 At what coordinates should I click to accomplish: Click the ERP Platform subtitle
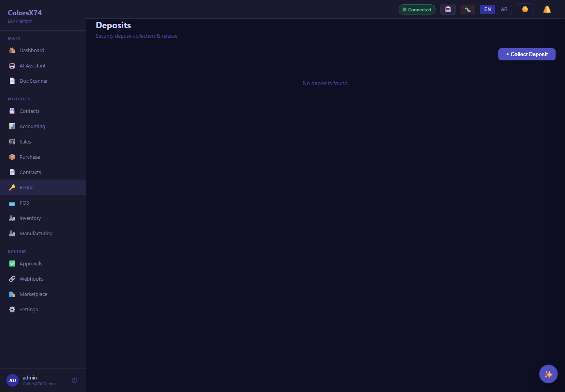(20, 21)
